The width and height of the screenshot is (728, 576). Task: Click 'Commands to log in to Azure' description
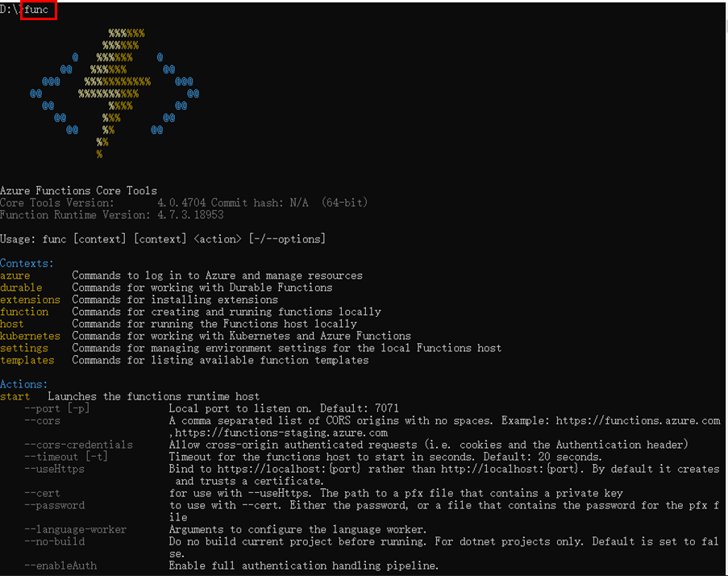218,276
